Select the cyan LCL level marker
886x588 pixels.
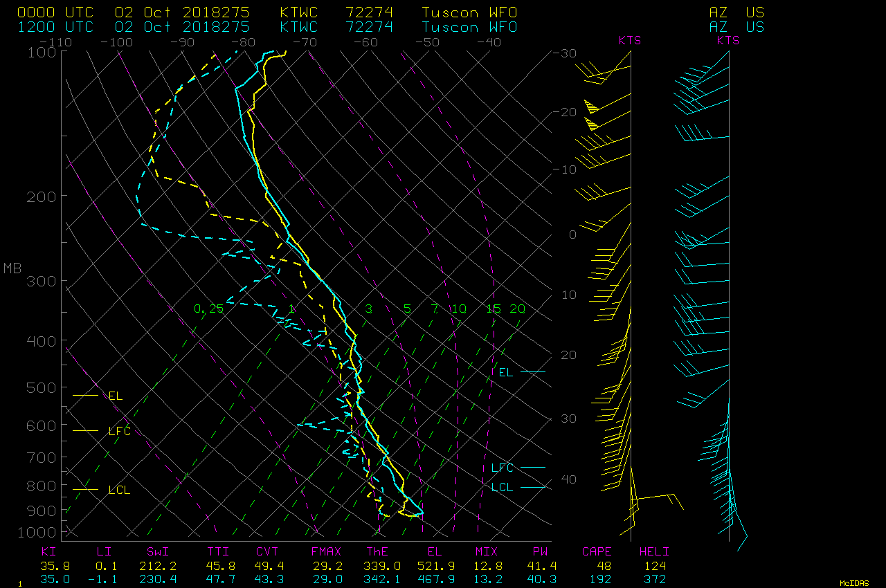[502, 487]
